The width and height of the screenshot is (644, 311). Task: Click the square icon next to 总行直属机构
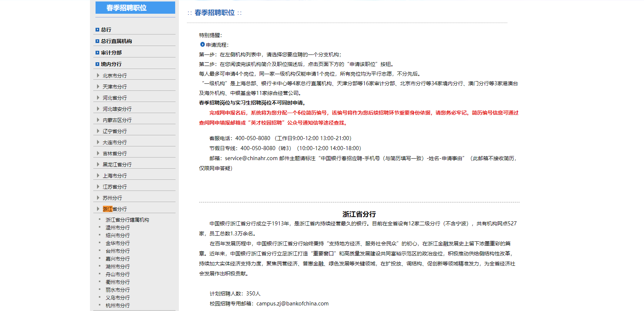tap(97, 41)
